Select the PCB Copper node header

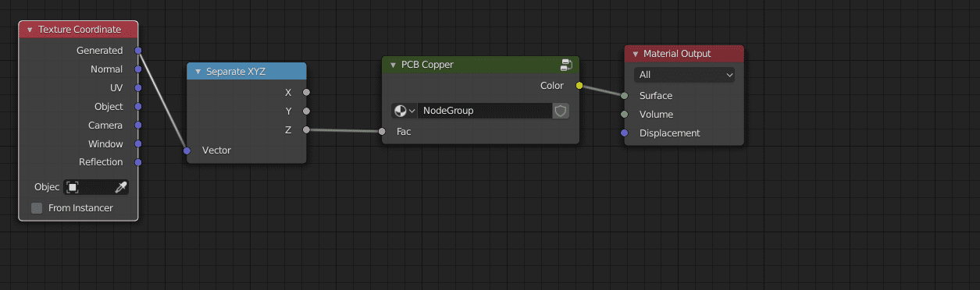pyautogui.click(x=480, y=65)
